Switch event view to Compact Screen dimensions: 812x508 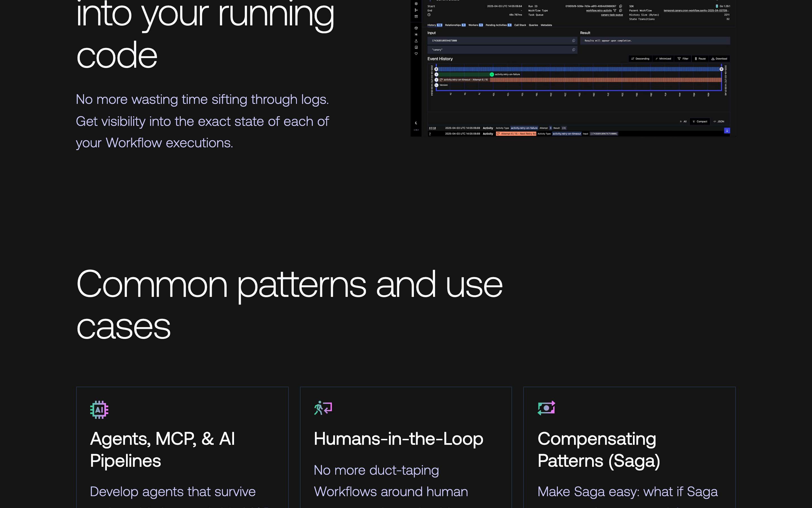click(700, 122)
